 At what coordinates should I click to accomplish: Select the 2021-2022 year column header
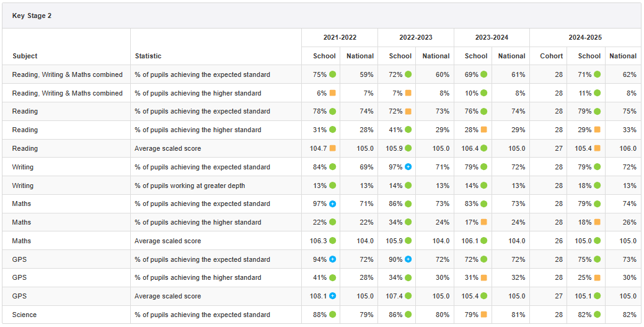[340, 37]
